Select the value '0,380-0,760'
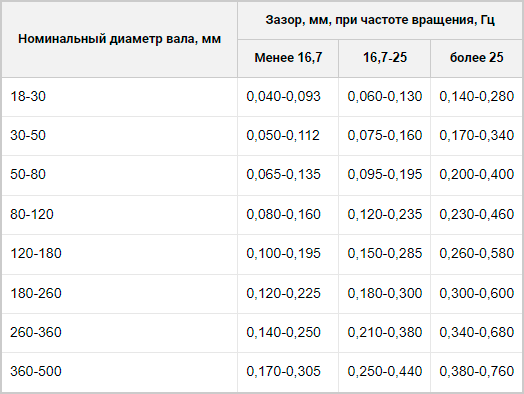Screen dimensions: 524x394 point(477,372)
